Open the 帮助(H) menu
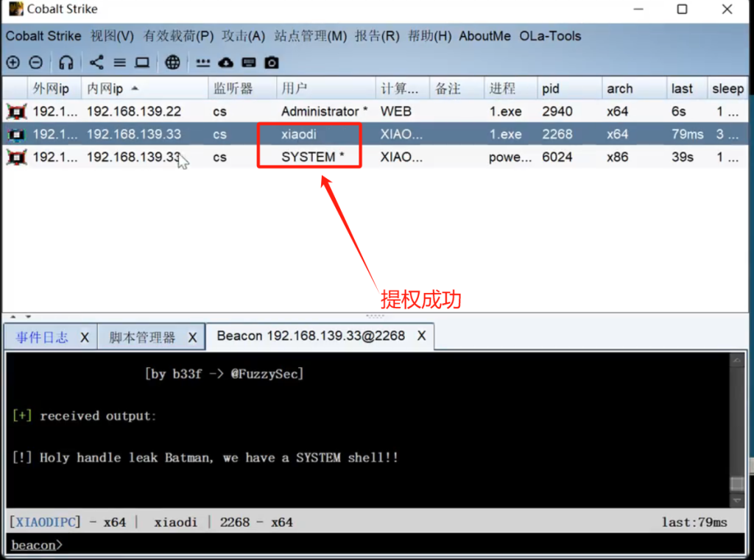The image size is (754, 560). point(429,36)
